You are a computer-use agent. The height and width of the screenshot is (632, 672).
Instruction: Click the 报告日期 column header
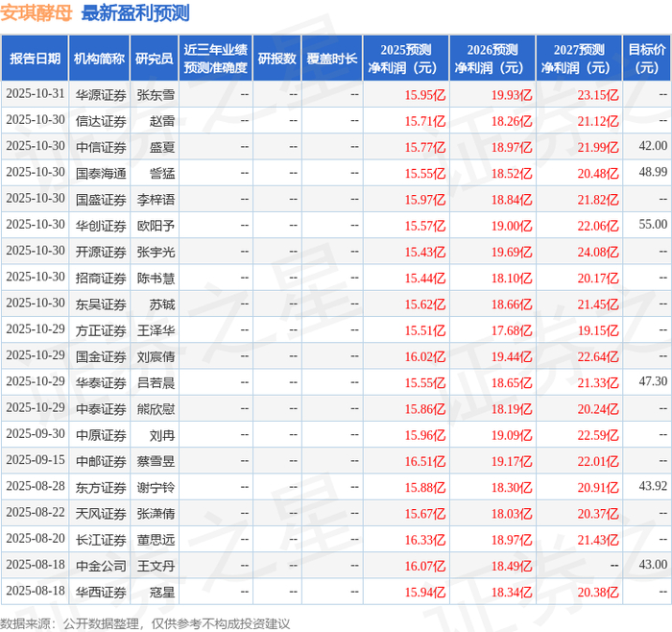click(x=35, y=59)
